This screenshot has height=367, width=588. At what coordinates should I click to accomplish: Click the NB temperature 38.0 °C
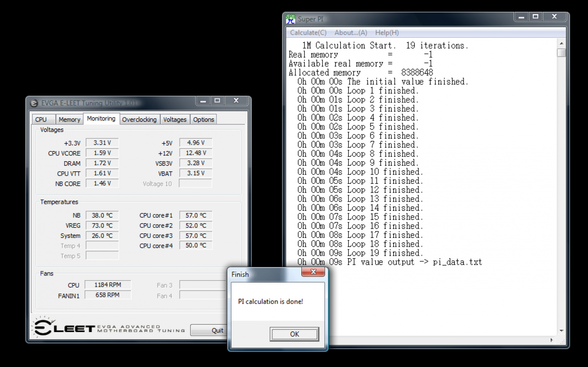point(102,215)
